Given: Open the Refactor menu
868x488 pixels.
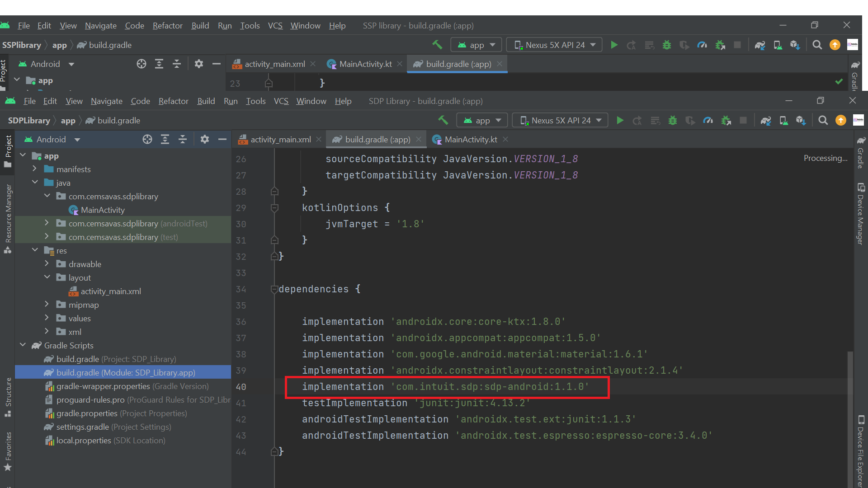Looking at the screenshot, I should 173,101.
